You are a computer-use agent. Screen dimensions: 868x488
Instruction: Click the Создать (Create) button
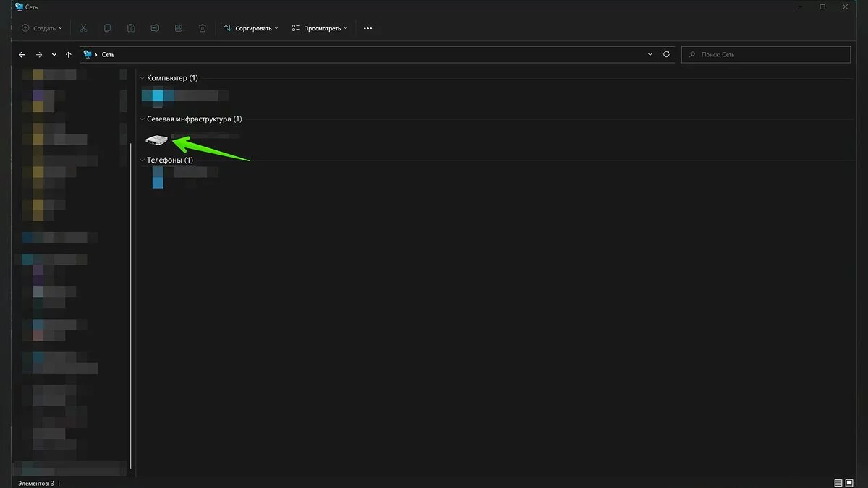coord(41,28)
